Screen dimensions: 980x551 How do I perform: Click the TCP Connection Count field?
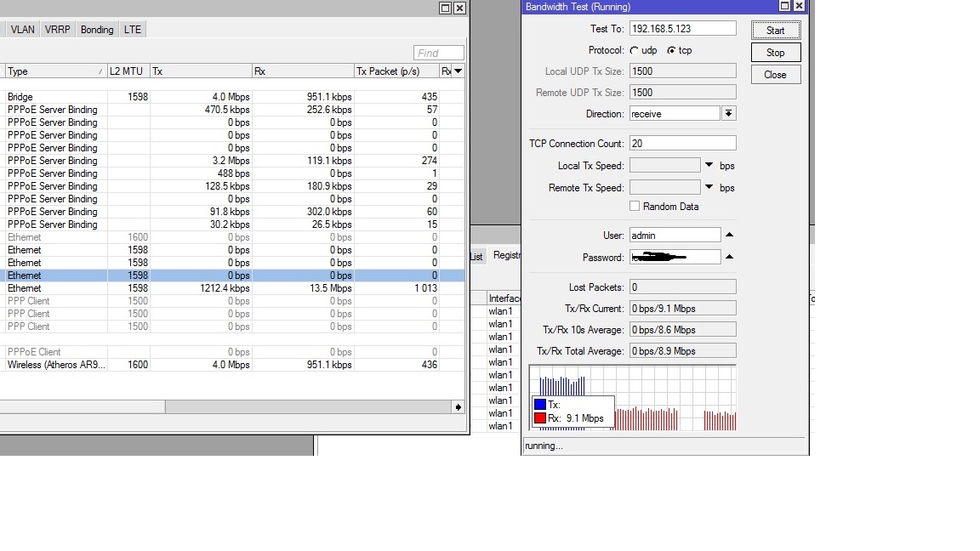[x=682, y=144]
